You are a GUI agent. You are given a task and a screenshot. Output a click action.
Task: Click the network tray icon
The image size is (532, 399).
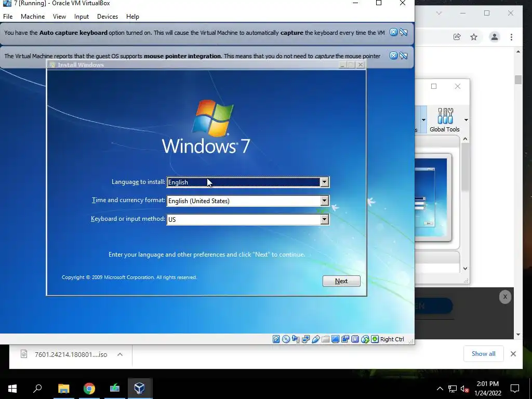click(453, 389)
